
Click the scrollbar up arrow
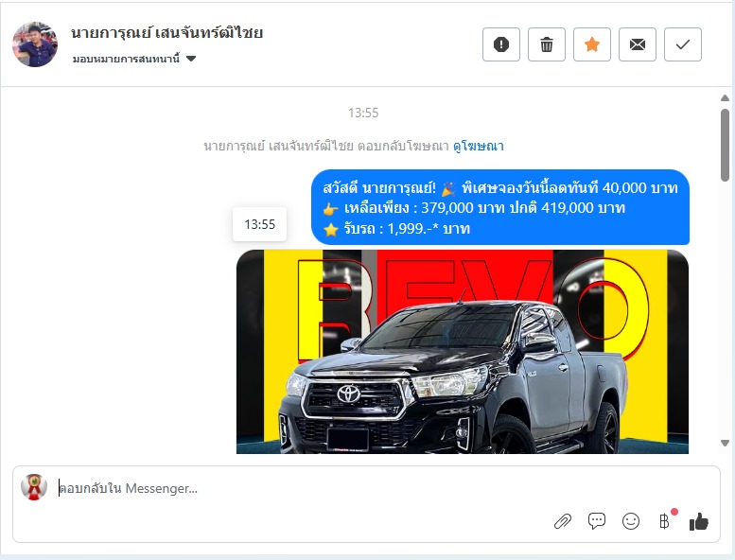click(726, 98)
